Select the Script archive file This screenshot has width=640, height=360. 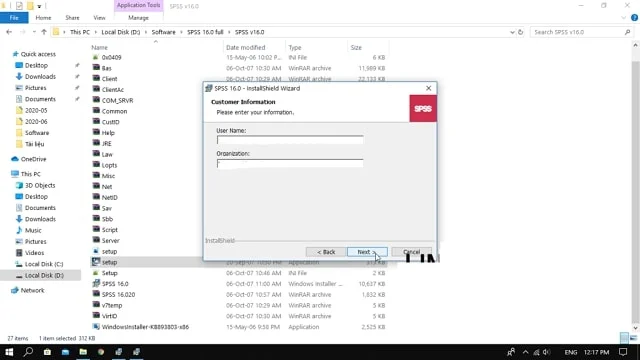[109, 230]
